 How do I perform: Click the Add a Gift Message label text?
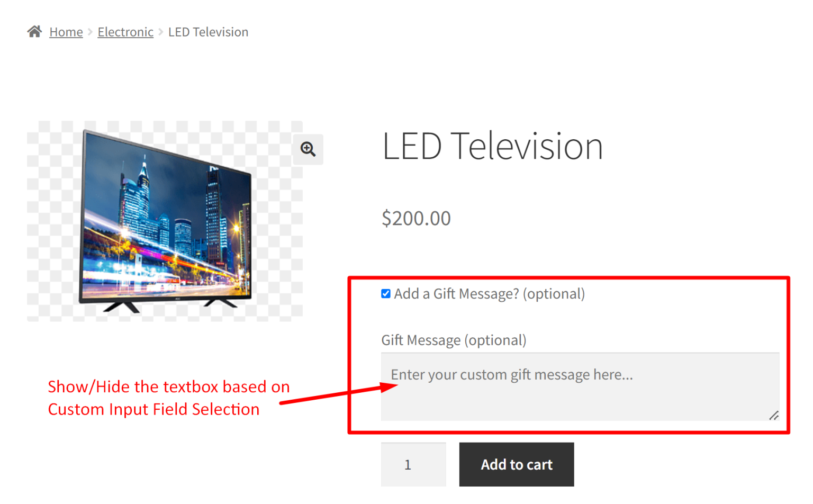tap(489, 293)
